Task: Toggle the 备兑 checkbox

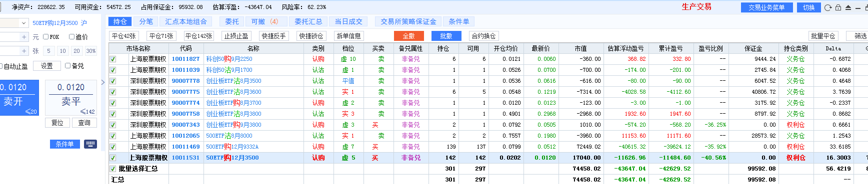Action: [x=68, y=66]
